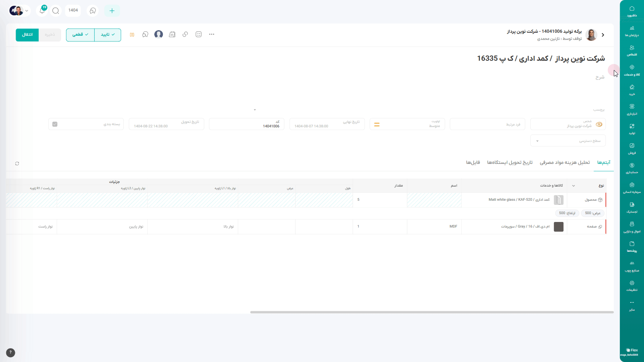Screen dimensions: 644x362
Task: Open the checklist icon in toolbar
Action: (199, 34)
